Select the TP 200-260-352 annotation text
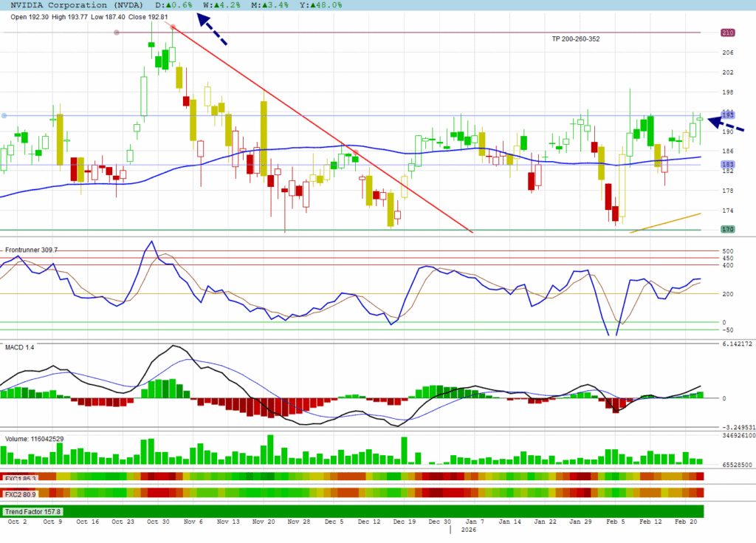This screenshot has width=756, height=543. point(576,39)
